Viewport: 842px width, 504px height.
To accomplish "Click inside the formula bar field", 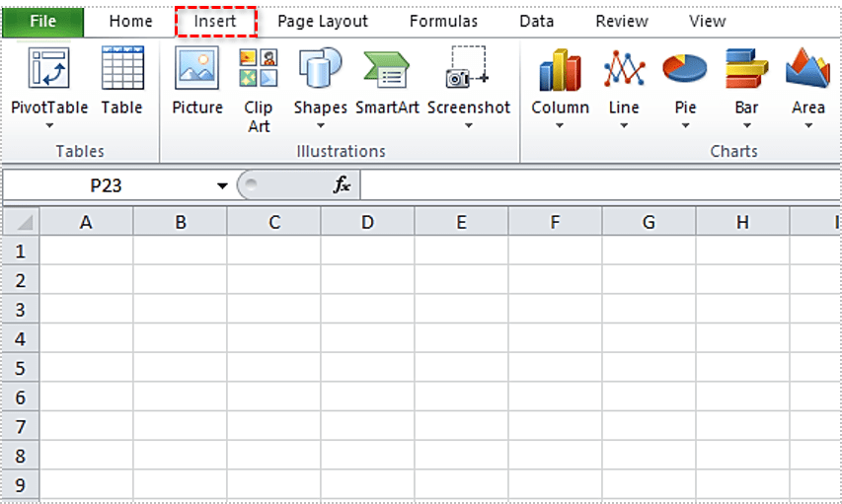I will [592, 185].
